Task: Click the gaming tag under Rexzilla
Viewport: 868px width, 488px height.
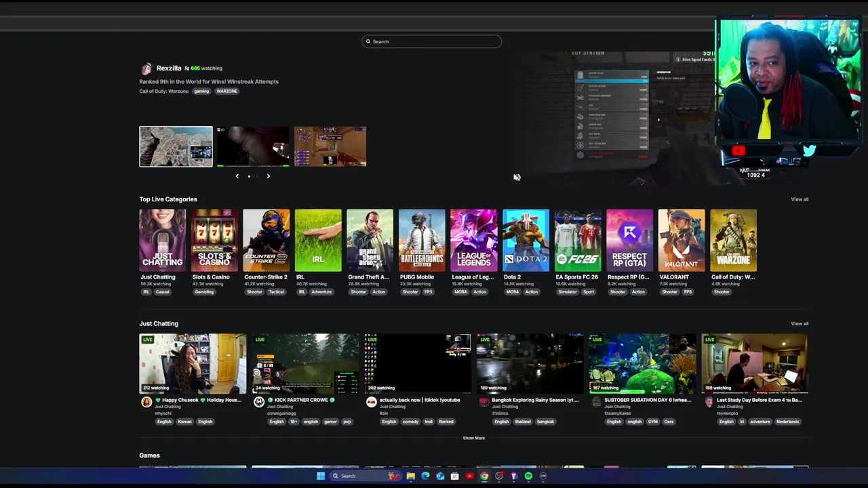Action: (x=201, y=91)
